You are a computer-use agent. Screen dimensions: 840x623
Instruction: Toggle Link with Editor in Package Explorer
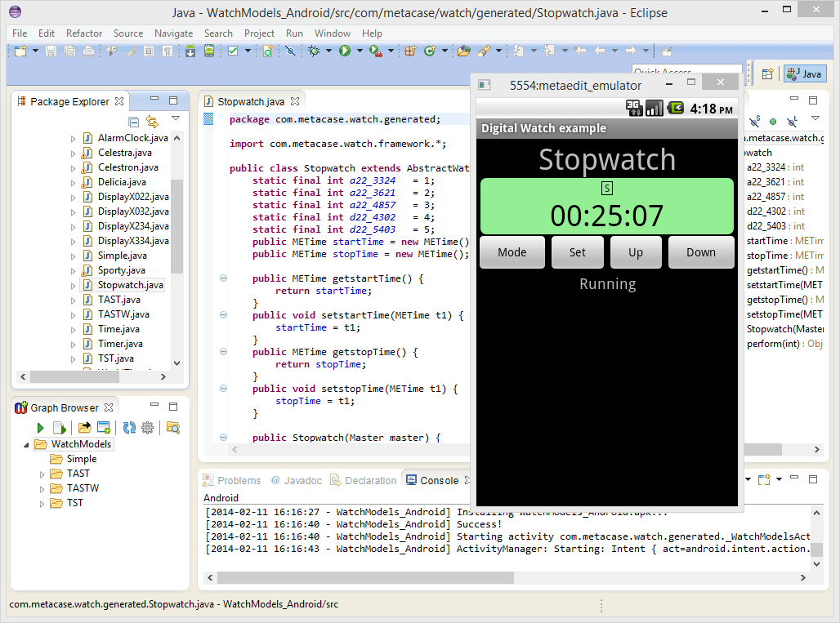click(152, 122)
